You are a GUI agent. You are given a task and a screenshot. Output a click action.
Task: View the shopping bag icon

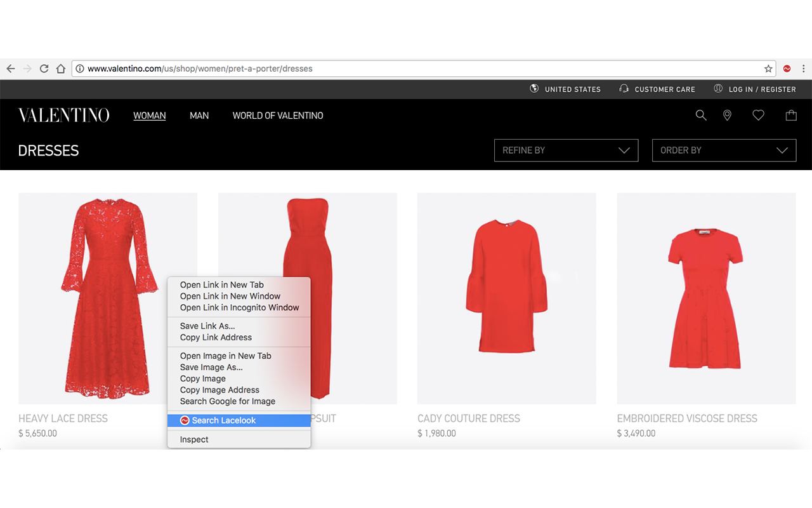(x=790, y=115)
